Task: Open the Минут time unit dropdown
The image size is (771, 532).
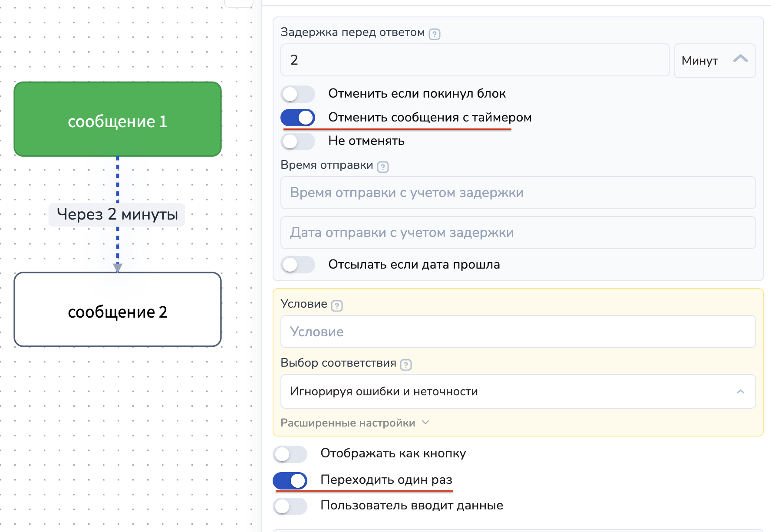Action: pyautogui.click(x=714, y=60)
